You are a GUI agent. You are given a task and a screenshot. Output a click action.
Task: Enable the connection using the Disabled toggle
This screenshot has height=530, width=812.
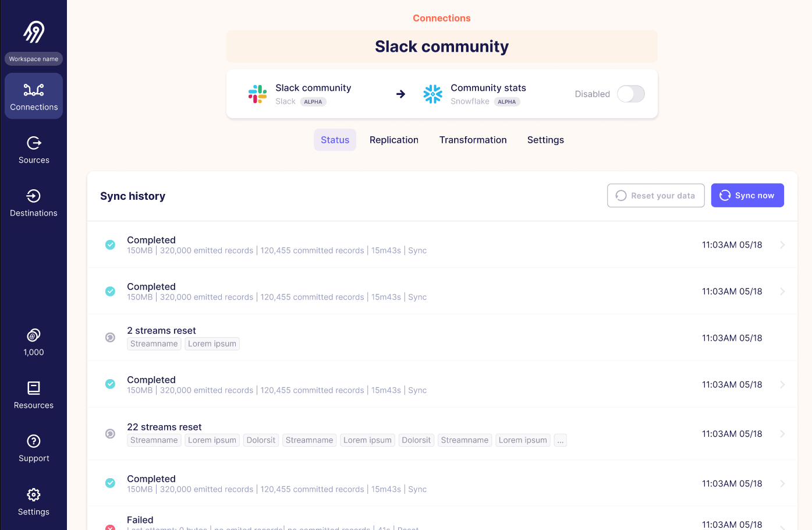pos(630,94)
